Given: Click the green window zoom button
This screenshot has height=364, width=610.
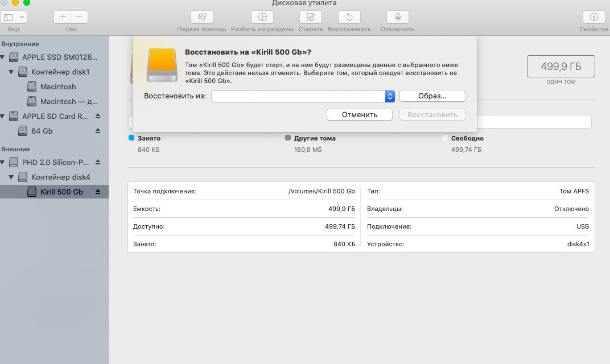Looking at the screenshot, I should [x=26, y=2].
